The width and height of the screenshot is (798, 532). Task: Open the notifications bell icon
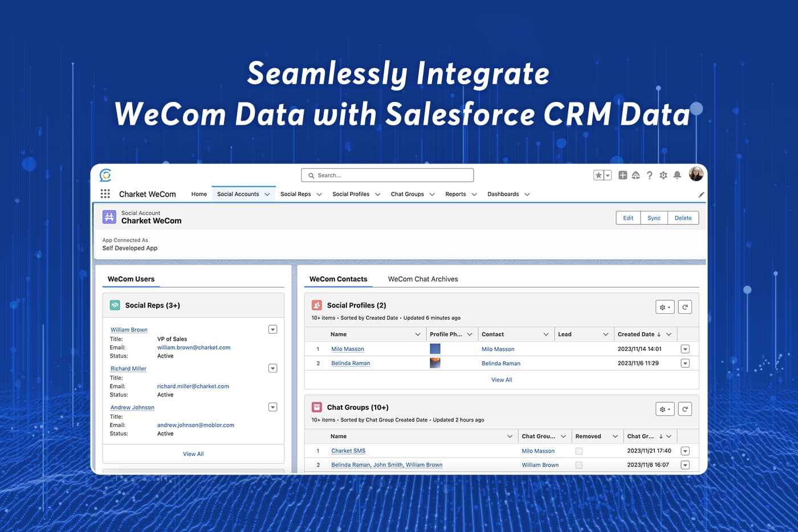(677, 175)
